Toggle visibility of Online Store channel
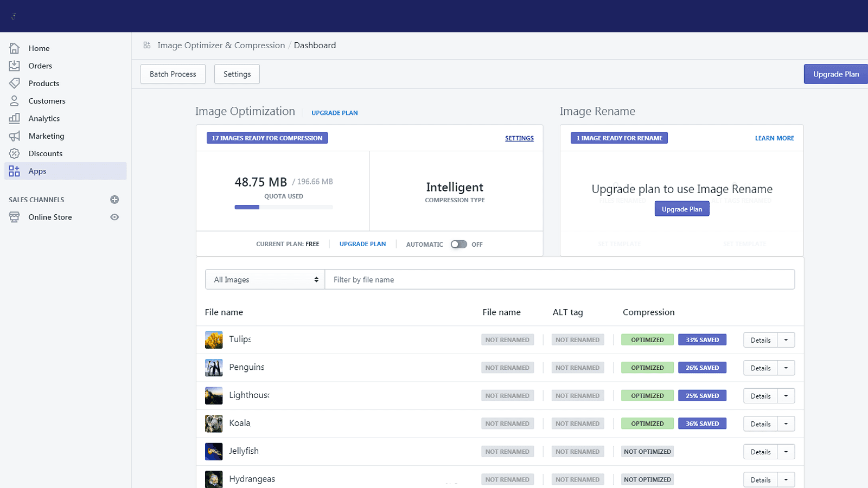Viewport: 868px width, 488px height. [114, 217]
